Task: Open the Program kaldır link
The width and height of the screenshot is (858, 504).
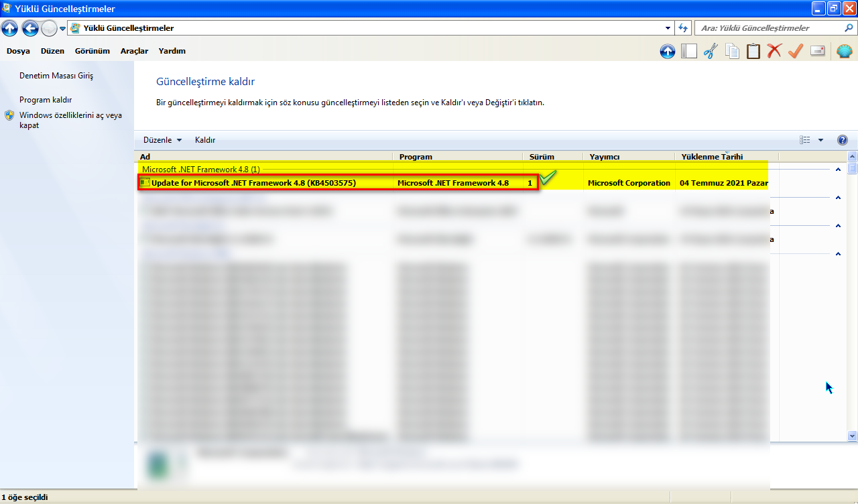Action: [x=46, y=100]
